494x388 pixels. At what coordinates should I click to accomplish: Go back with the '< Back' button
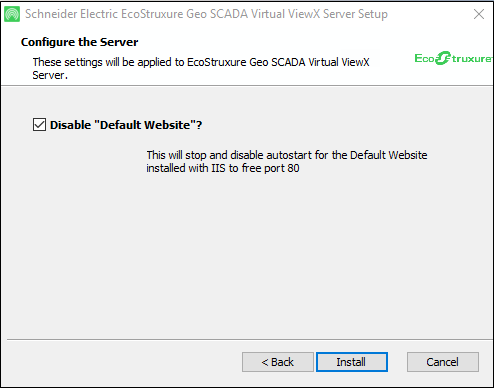point(278,362)
